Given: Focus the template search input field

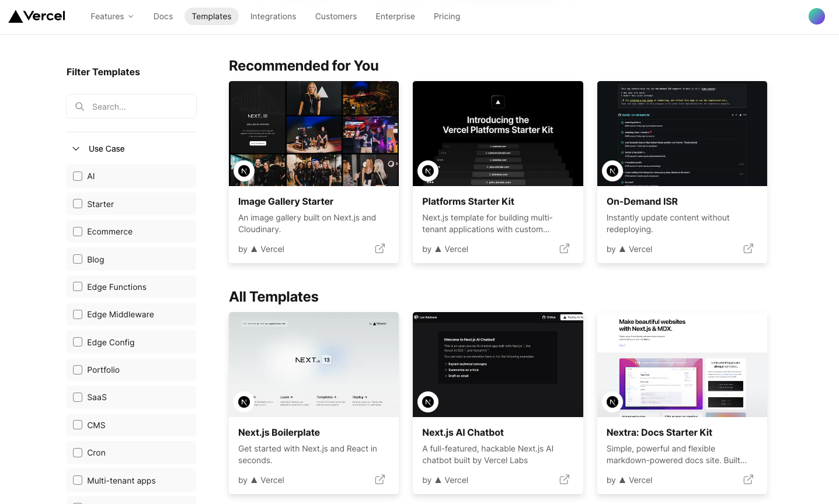Looking at the screenshot, I should coord(131,106).
